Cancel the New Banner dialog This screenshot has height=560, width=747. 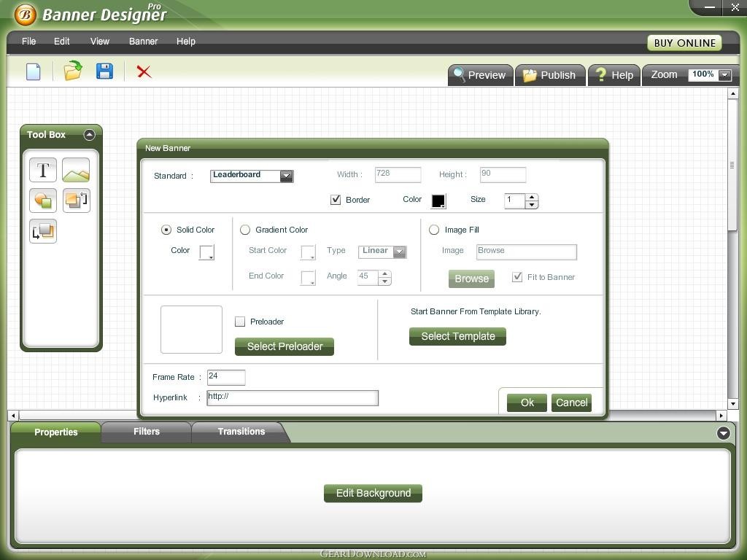(x=571, y=402)
